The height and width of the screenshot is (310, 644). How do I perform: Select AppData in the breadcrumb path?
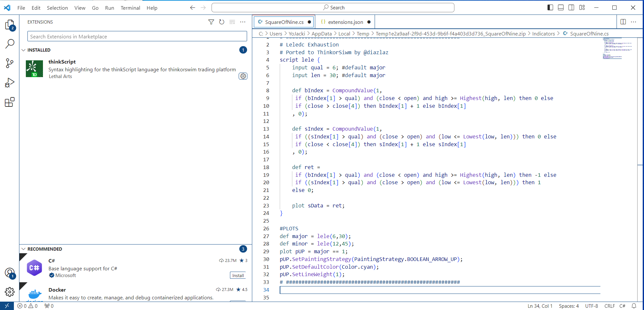click(322, 34)
